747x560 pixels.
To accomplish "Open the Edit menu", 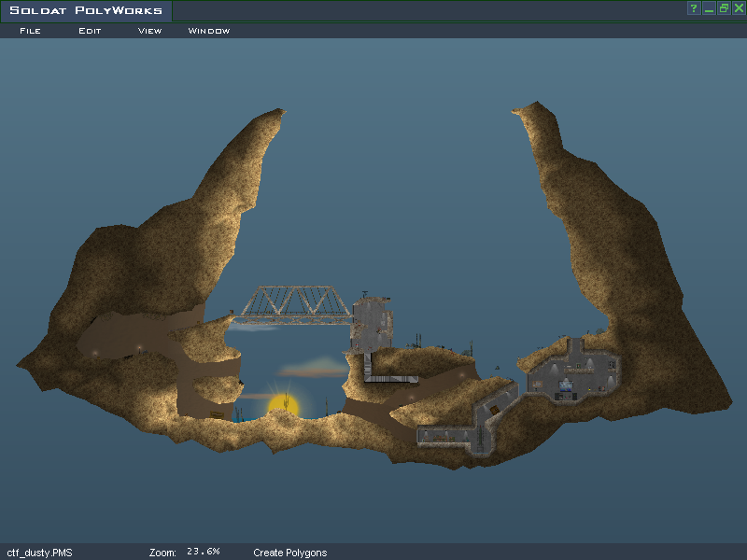I will (x=90, y=31).
